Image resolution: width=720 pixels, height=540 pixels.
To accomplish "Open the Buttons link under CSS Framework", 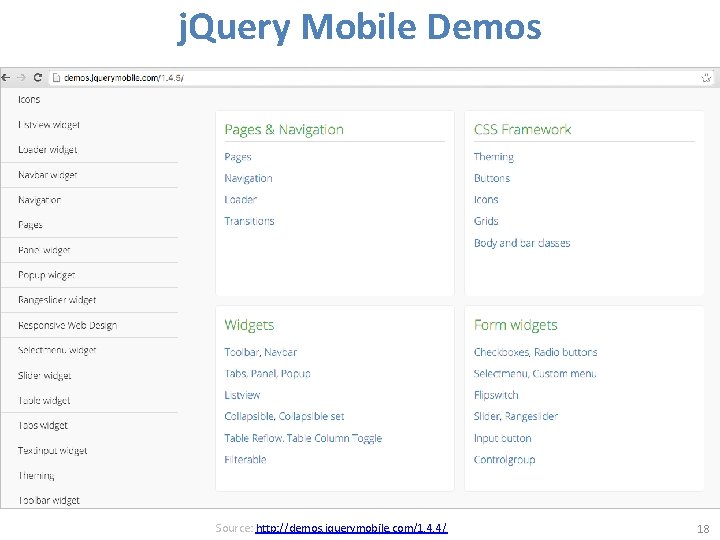I will 492,178.
